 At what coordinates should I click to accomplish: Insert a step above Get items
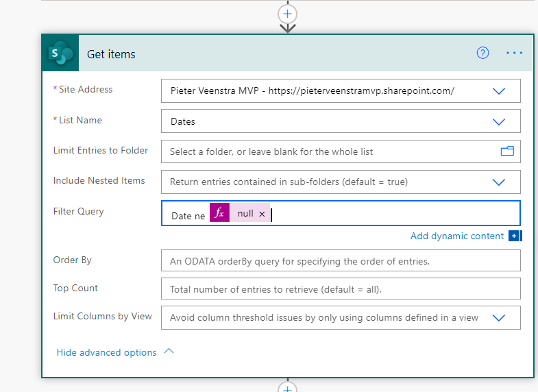[x=288, y=14]
